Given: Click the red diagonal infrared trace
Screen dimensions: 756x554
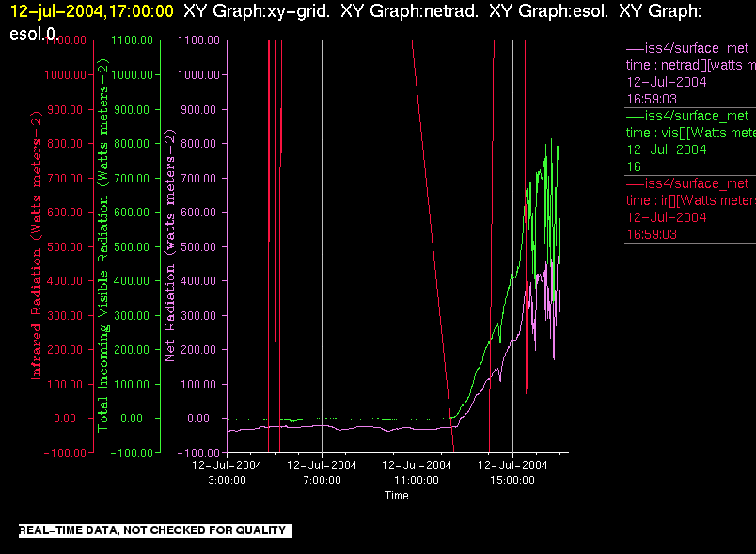Looking at the screenshot, I should coord(433,245).
